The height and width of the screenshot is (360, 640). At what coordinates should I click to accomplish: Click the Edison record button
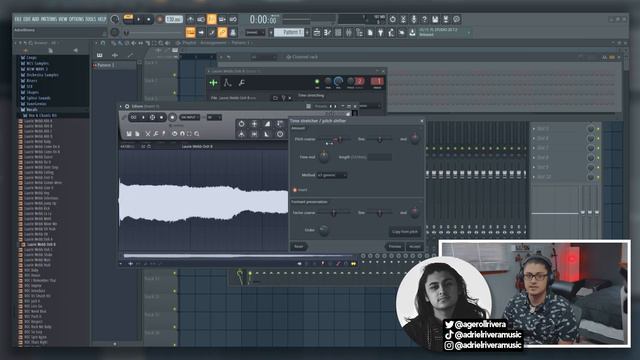172,118
